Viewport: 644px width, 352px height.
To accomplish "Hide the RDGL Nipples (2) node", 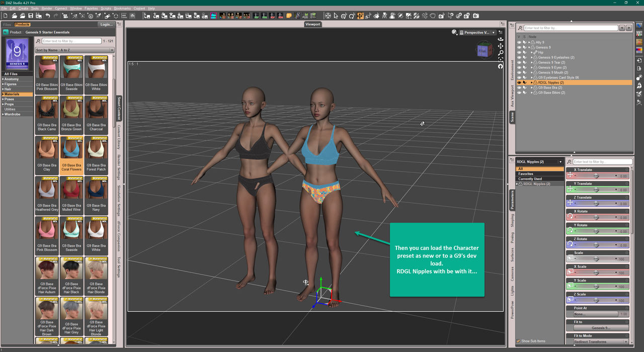I will 519,82.
